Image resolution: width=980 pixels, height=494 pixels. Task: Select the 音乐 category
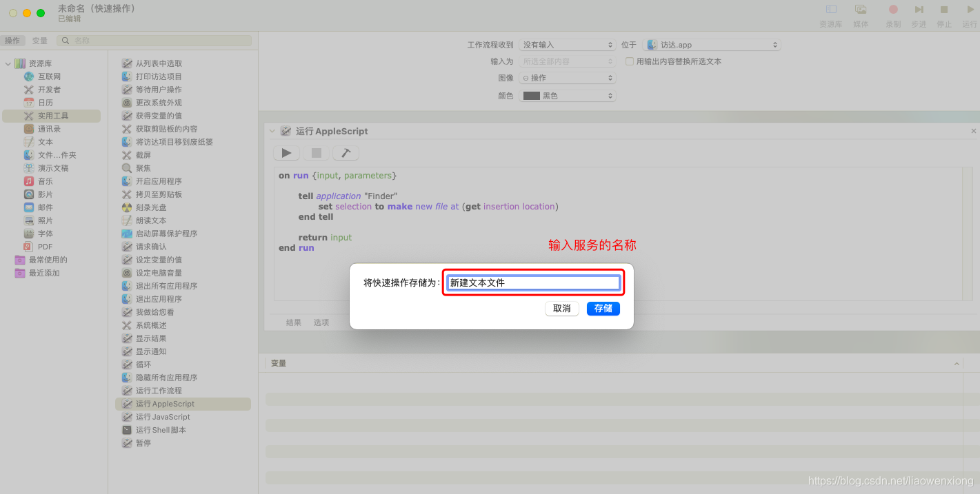tap(45, 181)
